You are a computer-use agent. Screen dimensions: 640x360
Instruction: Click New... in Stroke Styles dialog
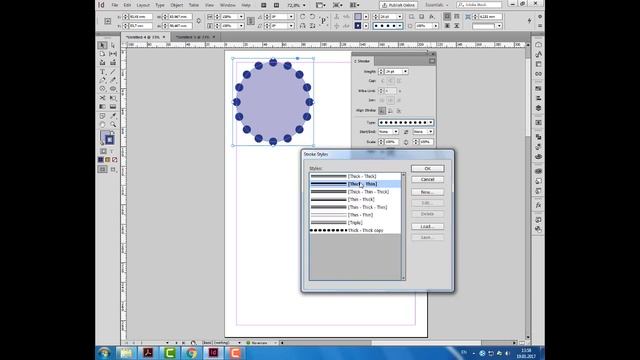pos(427,192)
